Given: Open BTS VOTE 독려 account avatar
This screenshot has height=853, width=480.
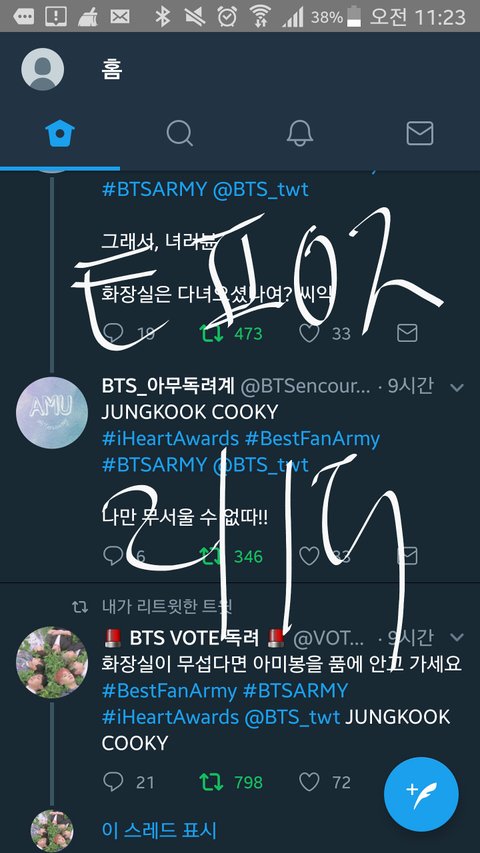Looking at the screenshot, I should tap(52, 662).
